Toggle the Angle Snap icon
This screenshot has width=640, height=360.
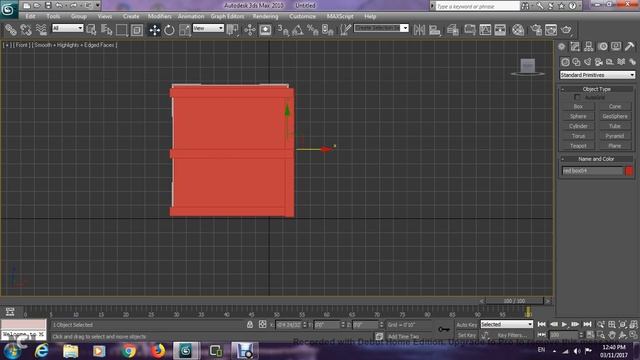click(298, 30)
